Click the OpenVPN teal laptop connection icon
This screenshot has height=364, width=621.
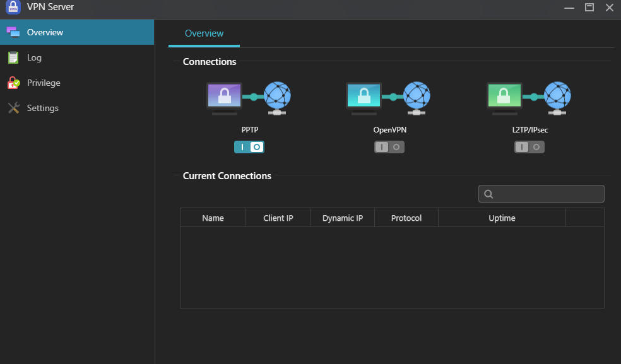(389, 98)
